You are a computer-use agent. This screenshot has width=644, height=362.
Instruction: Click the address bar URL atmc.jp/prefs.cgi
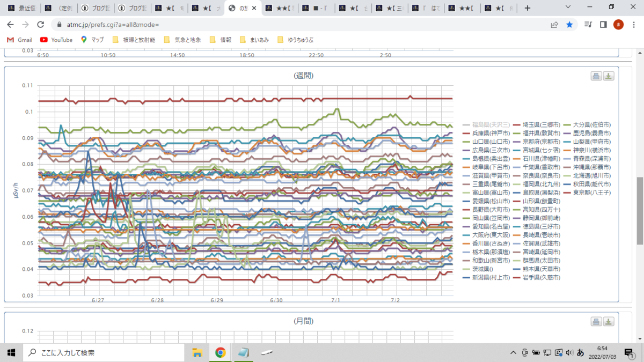click(x=113, y=25)
